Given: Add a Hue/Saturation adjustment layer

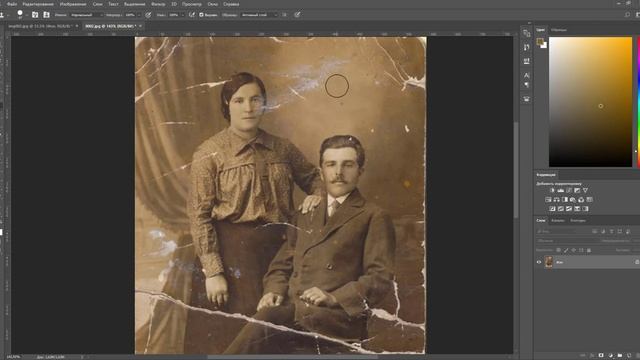Looking at the screenshot, I should (x=548, y=200).
